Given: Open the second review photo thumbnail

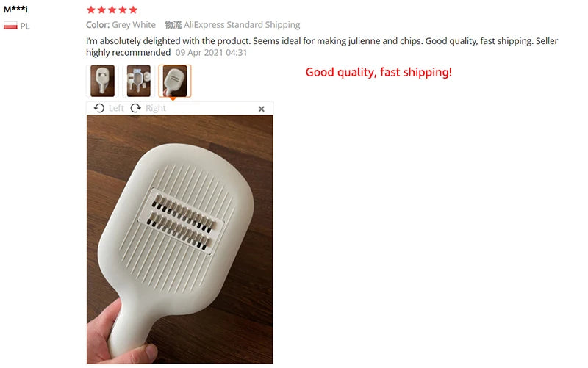Looking at the screenshot, I should click(x=138, y=81).
